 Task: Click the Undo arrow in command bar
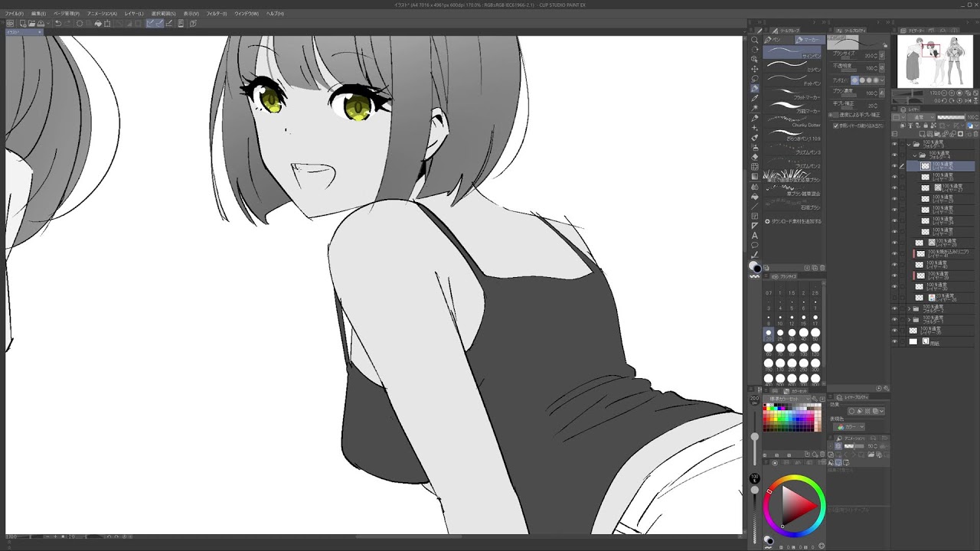pyautogui.click(x=58, y=23)
